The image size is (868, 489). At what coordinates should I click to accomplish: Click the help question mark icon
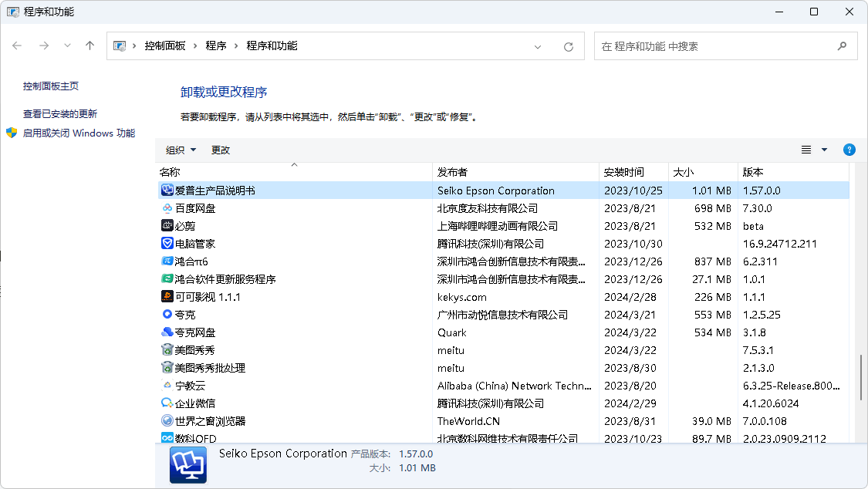[849, 150]
